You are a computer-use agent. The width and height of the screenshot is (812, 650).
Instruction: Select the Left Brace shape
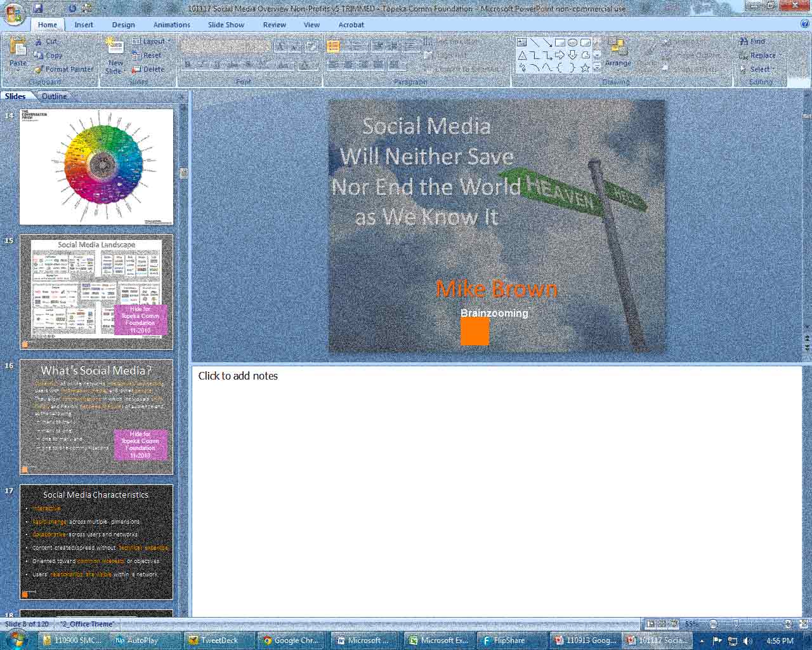[x=560, y=68]
